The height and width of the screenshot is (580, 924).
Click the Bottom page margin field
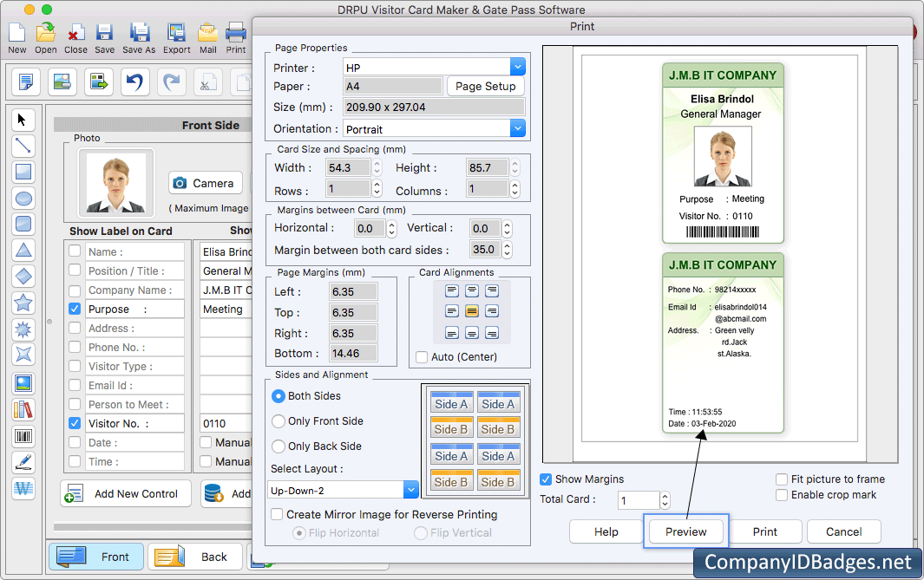[353, 354]
